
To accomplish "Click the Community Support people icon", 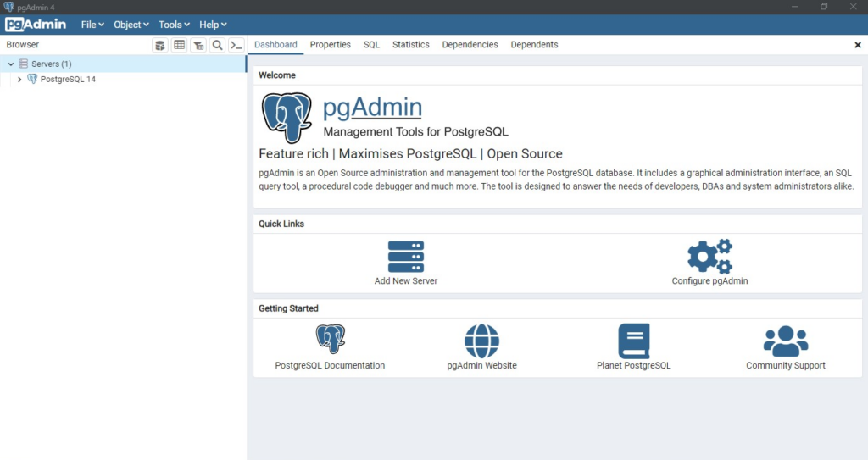I will tap(786, 341).
